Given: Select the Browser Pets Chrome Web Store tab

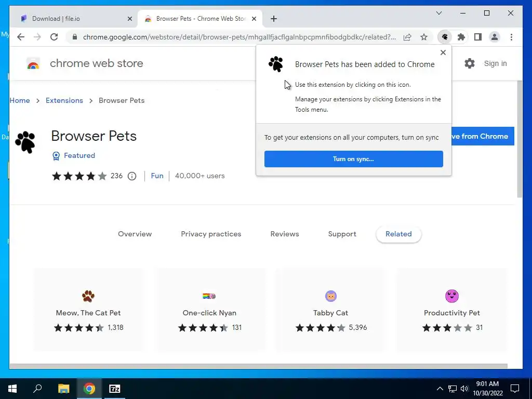Looking at the screenshot, I should (200, 19).
